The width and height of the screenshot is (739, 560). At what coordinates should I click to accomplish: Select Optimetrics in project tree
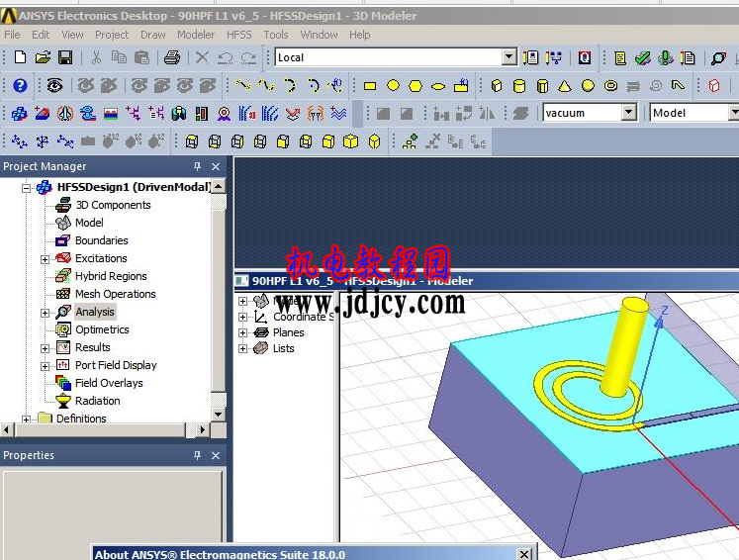click(x=102, y=329)
